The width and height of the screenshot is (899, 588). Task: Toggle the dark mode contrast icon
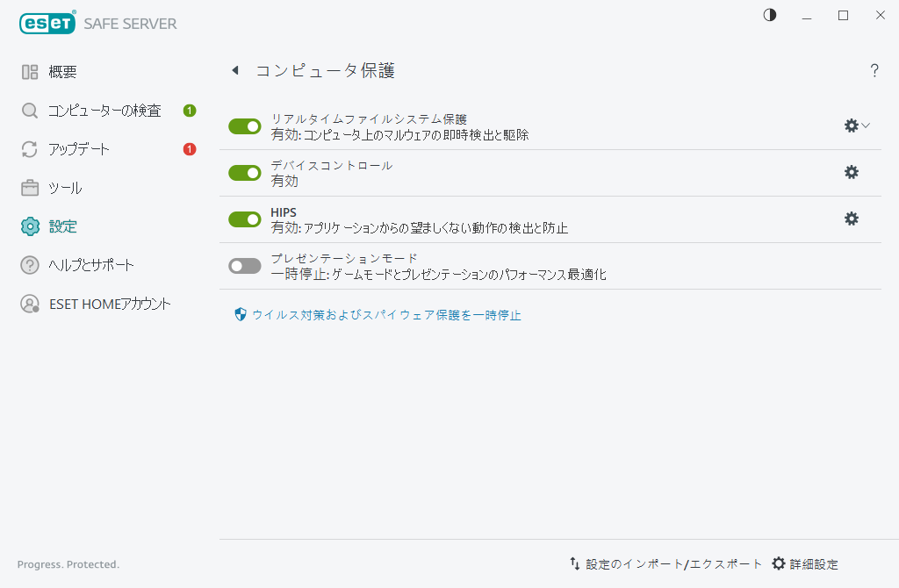(x=769, y=15)
